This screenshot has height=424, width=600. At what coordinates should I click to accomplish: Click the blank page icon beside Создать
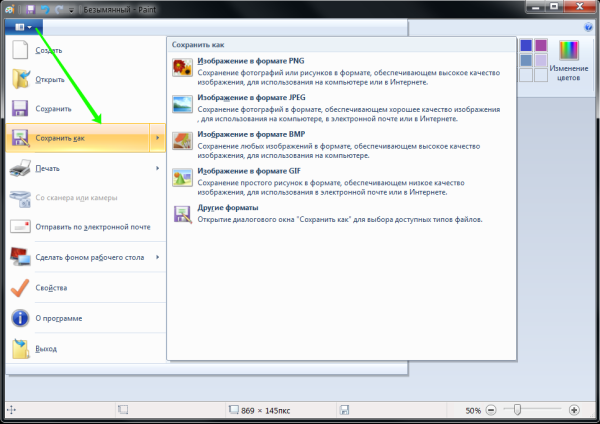[x=20, y=50]
